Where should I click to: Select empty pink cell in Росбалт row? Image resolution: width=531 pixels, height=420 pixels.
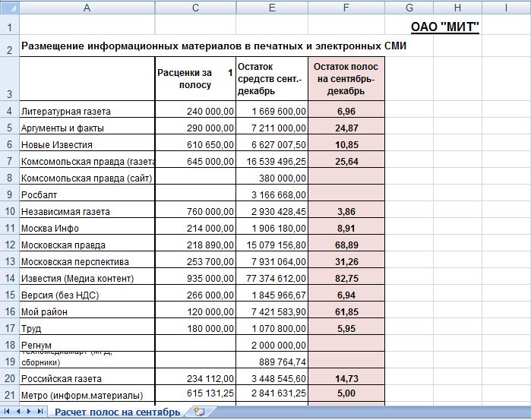[x=346, y=194]
